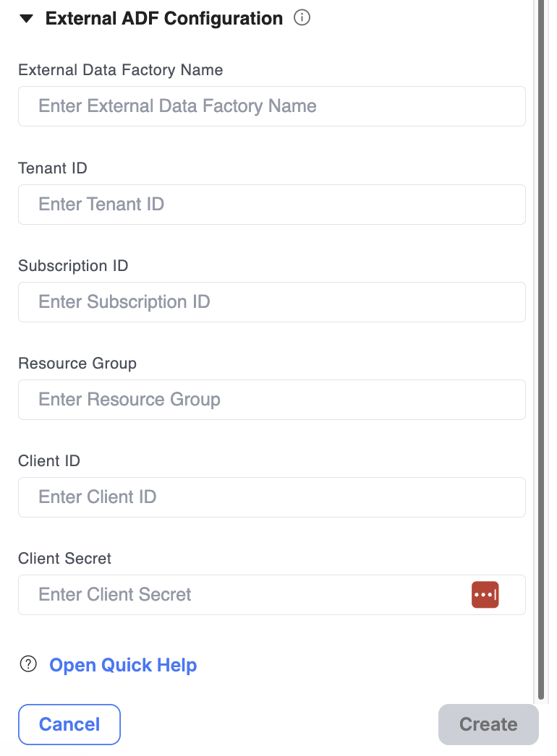Click into the Enter Subscription ID box
557x756 pixels.
pyautogui.click(x=272, y=302)
